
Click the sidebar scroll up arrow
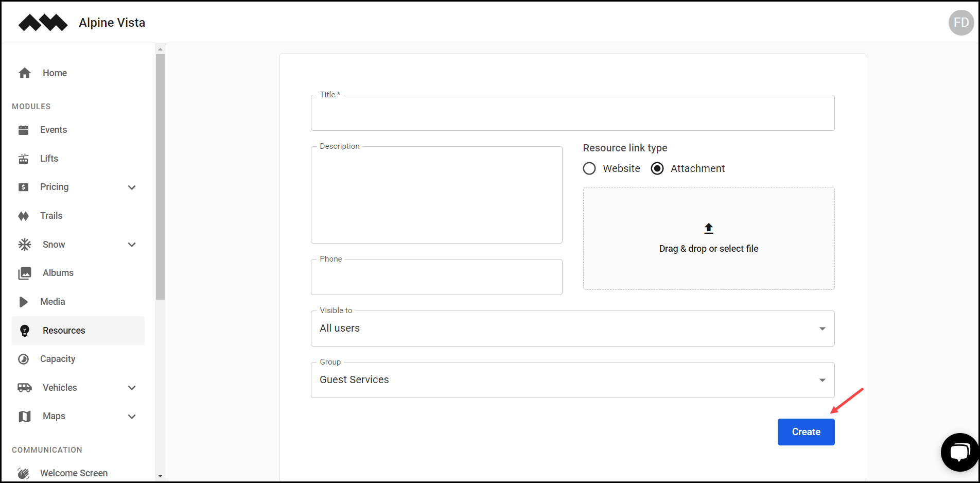(160, 49)
